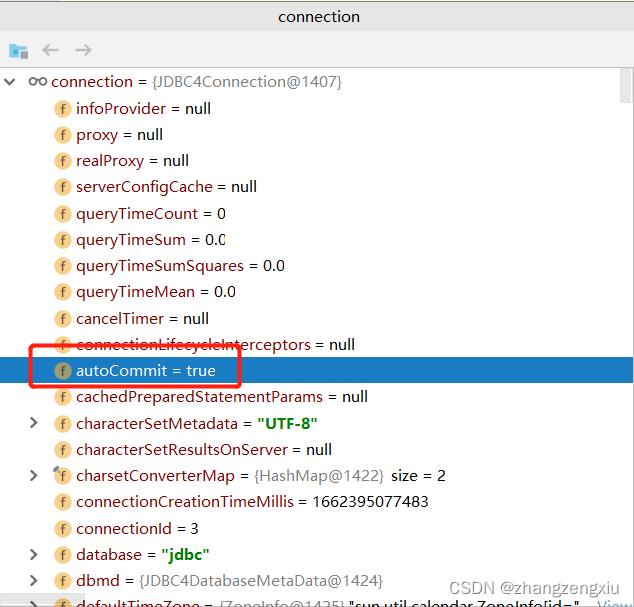Click the view-as-tree folder icon in toolbar
The height and width of the screenshot is (607, 634).
18,51
